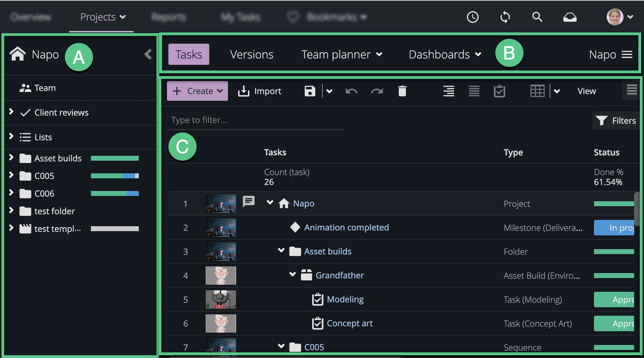
Task: Open the search tool
Action: [537, 17]
